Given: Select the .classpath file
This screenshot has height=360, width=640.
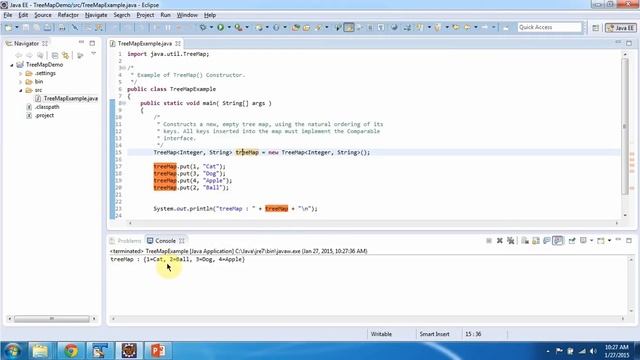Looking at the screenshot, I should pyautogui.click(x=47, y=107).
